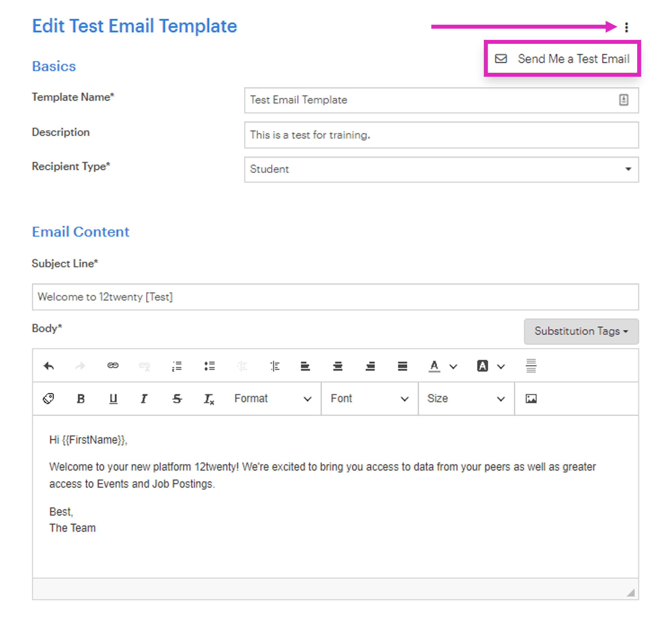Click the tag icon in editor toolbar
The height and width of the screenshot is (617, 672).
coord(49,399)
